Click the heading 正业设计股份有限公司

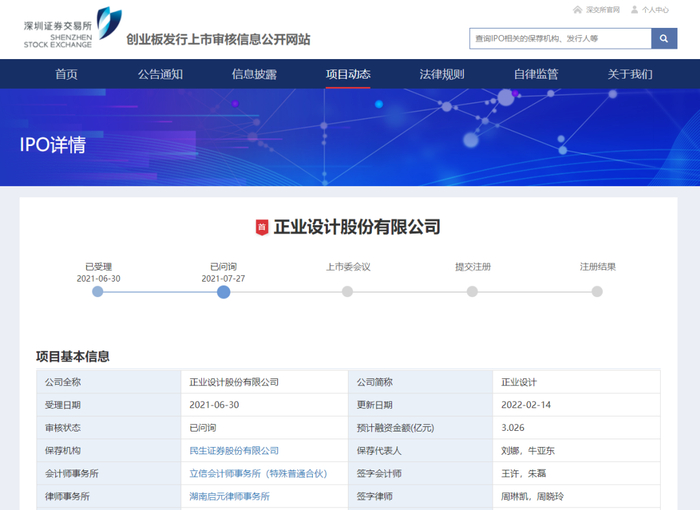pyautogui.click(x=357, y=227)
